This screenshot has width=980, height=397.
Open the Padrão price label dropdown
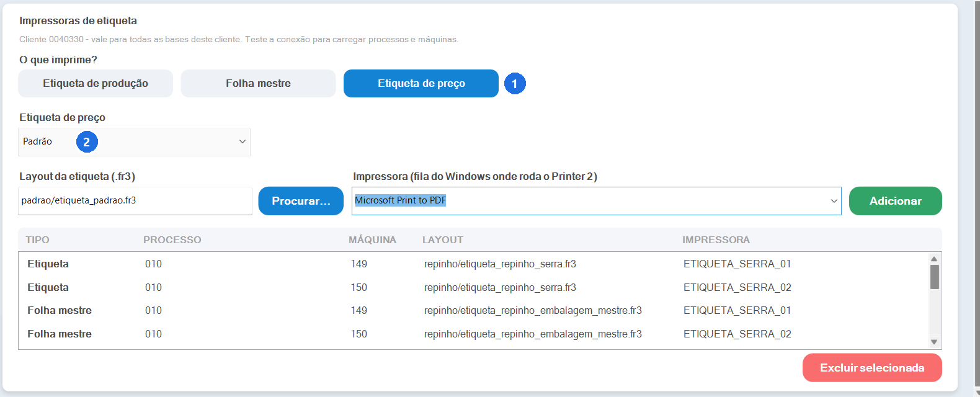[134, 142]
